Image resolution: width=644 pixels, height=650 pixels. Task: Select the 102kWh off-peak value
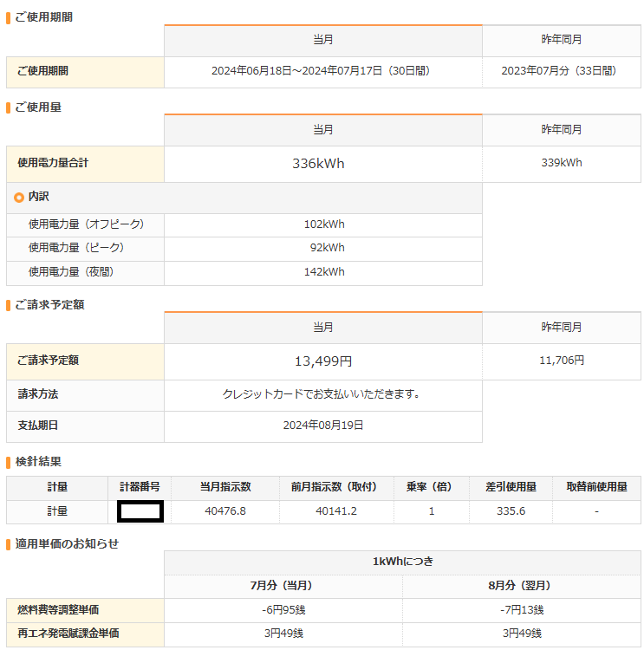point(324,224)
